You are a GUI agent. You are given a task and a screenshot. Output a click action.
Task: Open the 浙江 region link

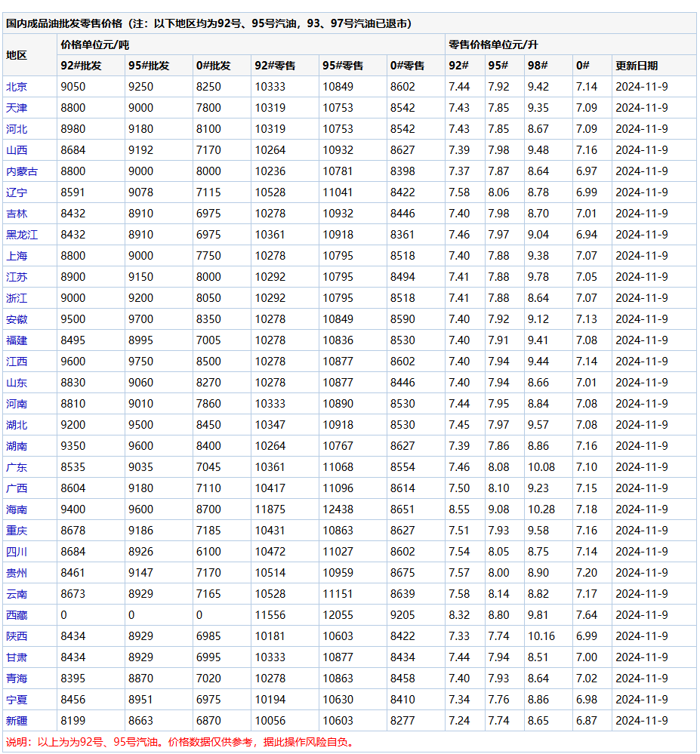(17, 299)
